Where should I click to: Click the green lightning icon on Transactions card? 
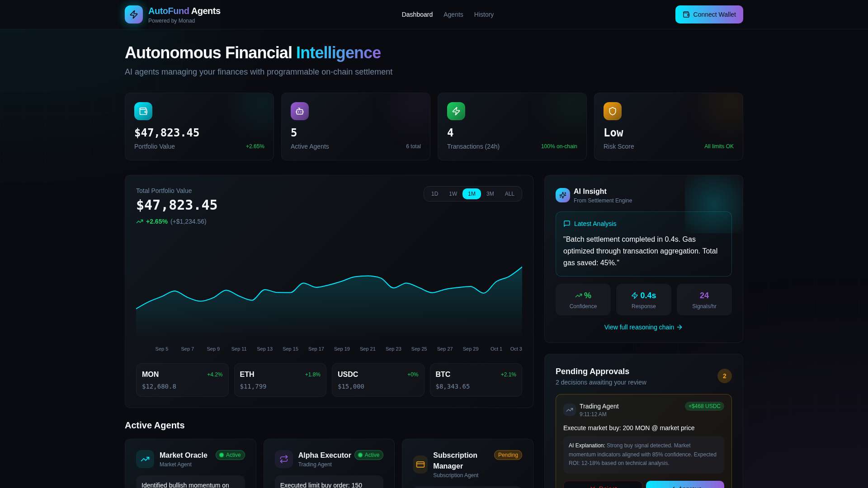tap(456, 111)
